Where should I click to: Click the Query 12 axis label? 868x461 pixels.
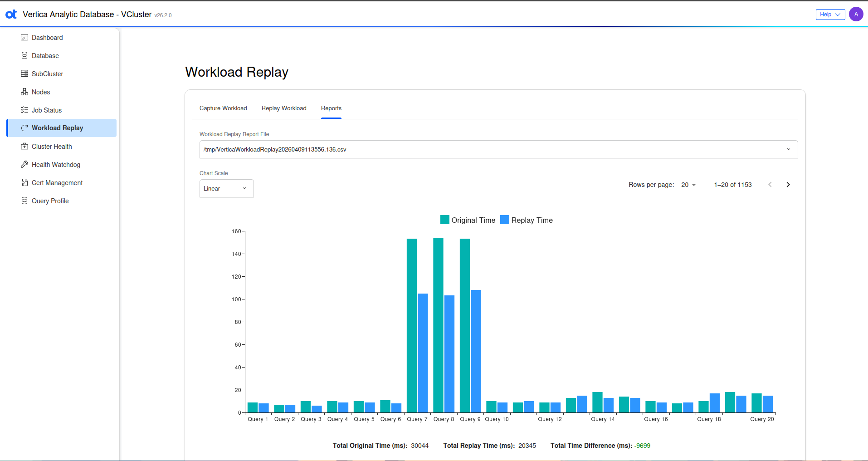tap(550, 419)
